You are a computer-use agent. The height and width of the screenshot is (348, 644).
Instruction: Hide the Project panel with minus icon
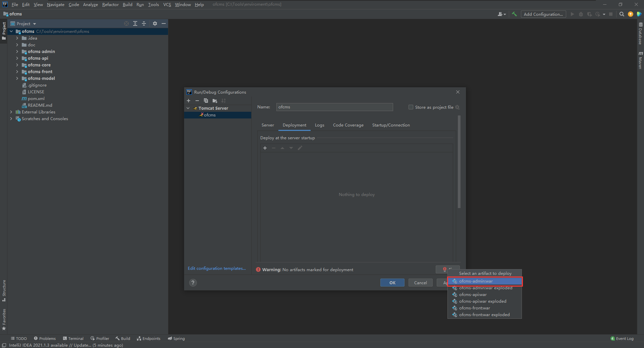tap(164, 23)
